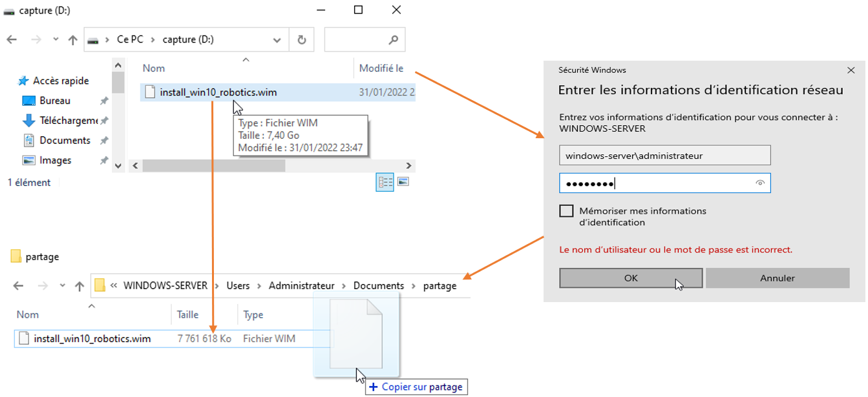Click the search magnifier icon
Screen dimensions: 868x397
(394, 40)
